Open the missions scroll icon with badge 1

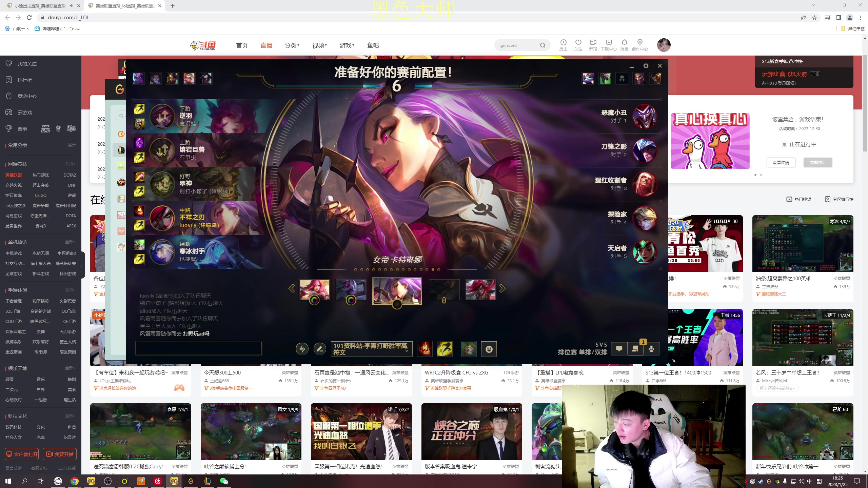point(635,349)
